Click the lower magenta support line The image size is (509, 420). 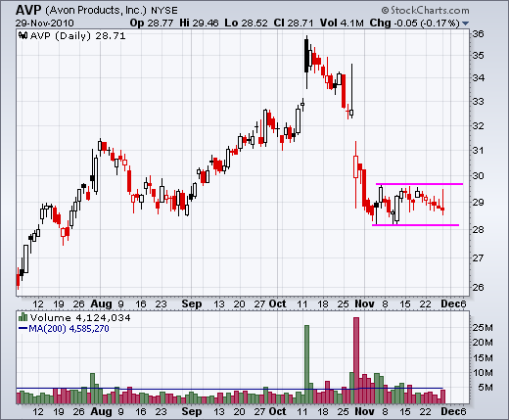(x=416, y=225)
